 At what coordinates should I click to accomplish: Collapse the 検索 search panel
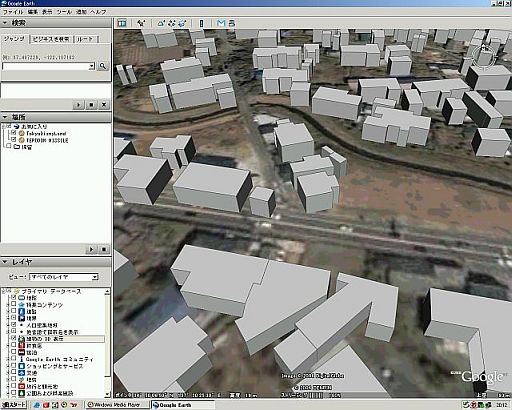point(5,23)
